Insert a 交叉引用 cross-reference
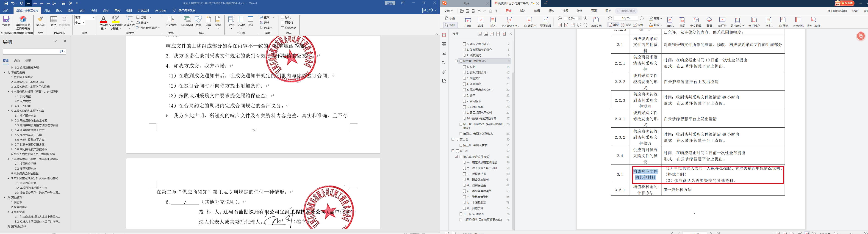This screenshot has width=868, height=234. coord(171,21)
